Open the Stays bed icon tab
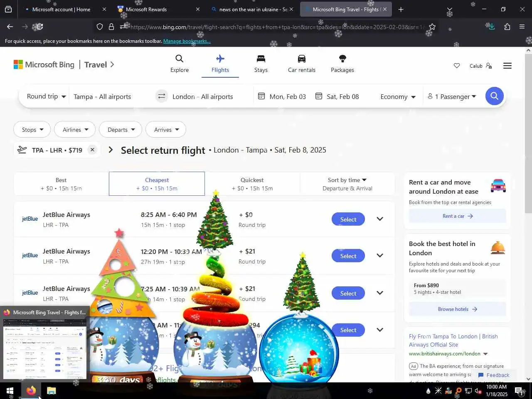The height and width of the screenshot is (399, 532). pos(261,64)
